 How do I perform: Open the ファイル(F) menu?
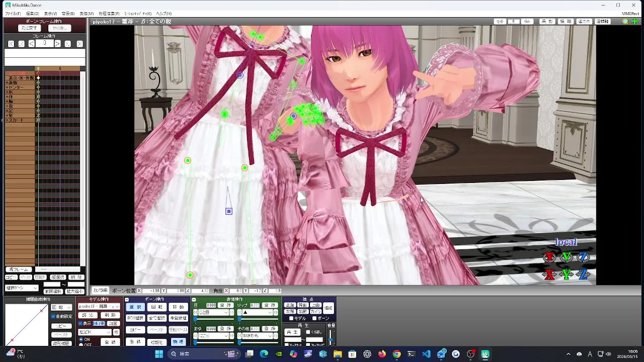(x=13, y=14)
